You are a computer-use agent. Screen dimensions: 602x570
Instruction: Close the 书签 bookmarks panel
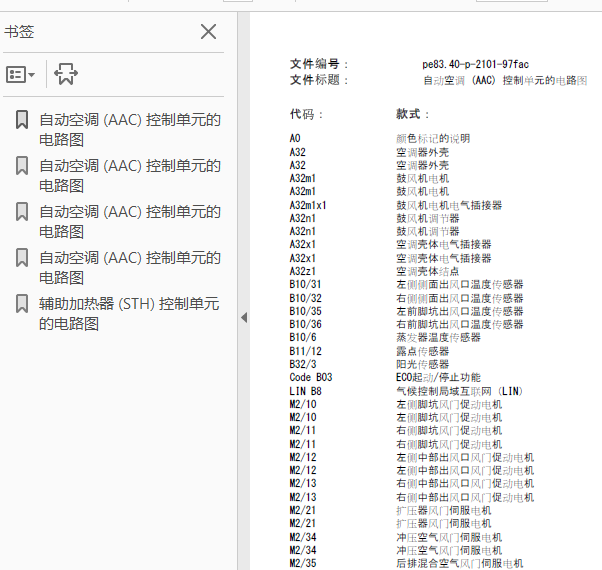click(x=208, y=31)
